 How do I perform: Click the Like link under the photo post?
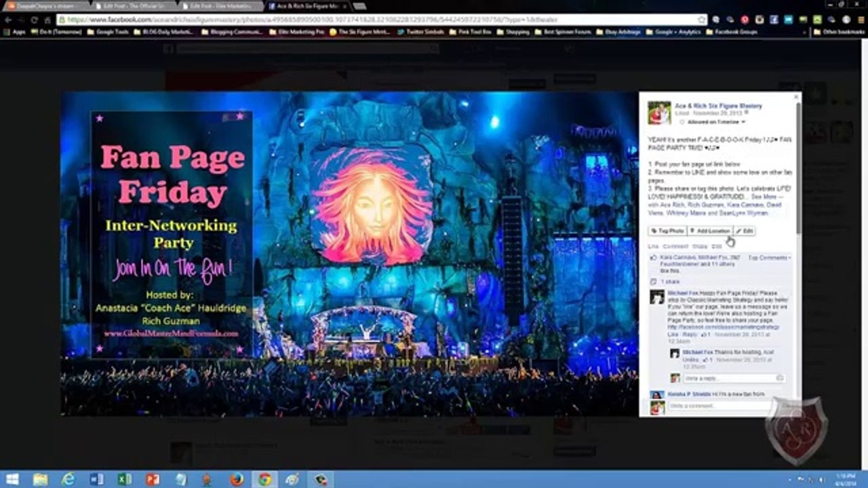pyautogui.click(x=653, y=246)
